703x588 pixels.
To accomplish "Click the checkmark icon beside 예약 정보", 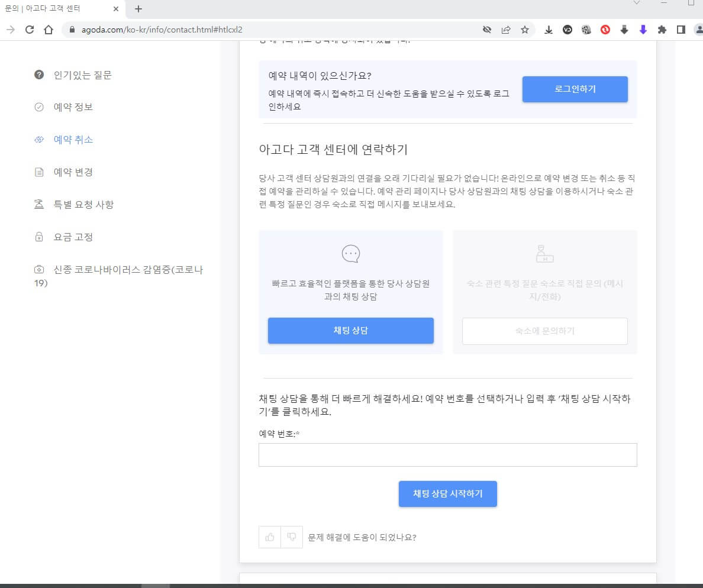I will (x=39, y=106).
